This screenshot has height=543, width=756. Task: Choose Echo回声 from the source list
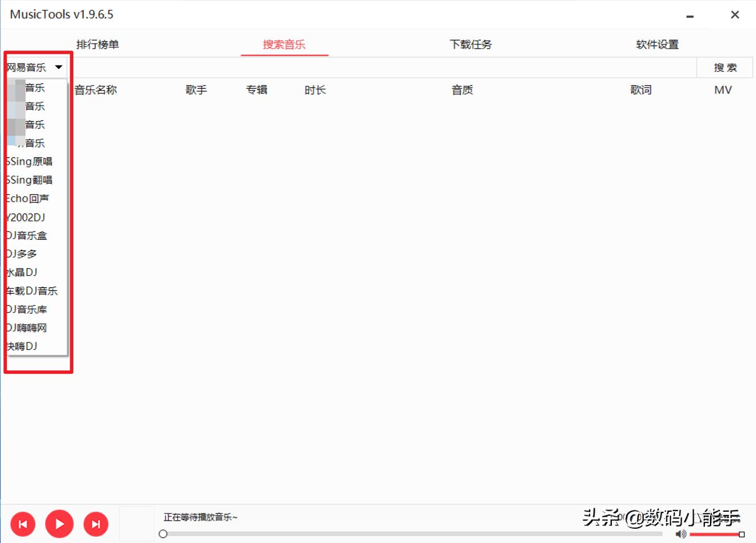[x=27, y=198]
